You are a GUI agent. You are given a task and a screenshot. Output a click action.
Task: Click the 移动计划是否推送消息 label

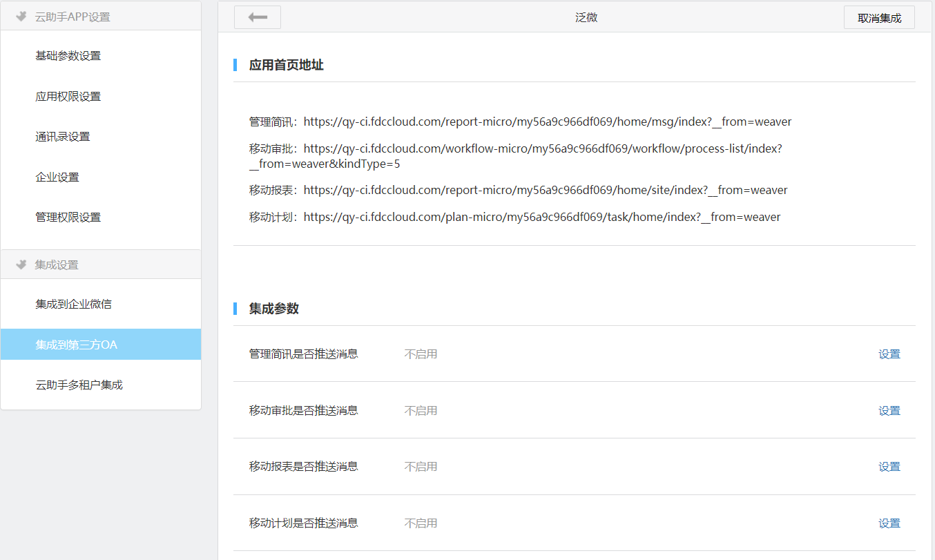coord(304,523)
